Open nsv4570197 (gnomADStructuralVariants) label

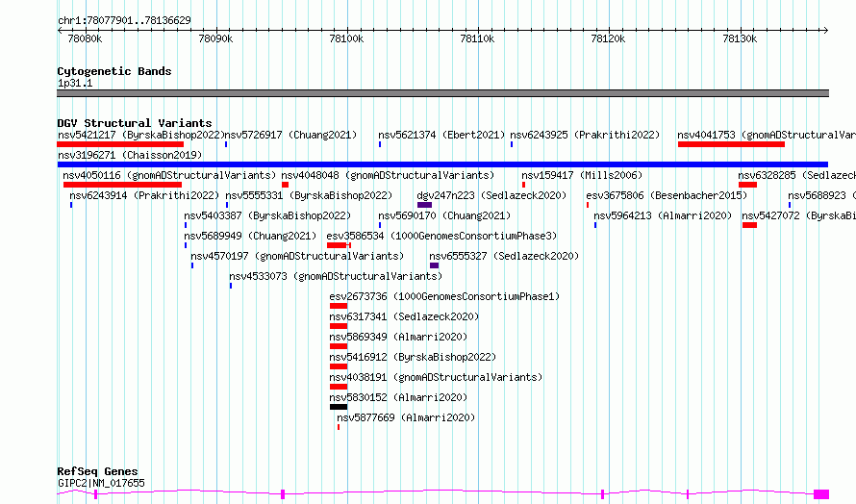point(297,256)
